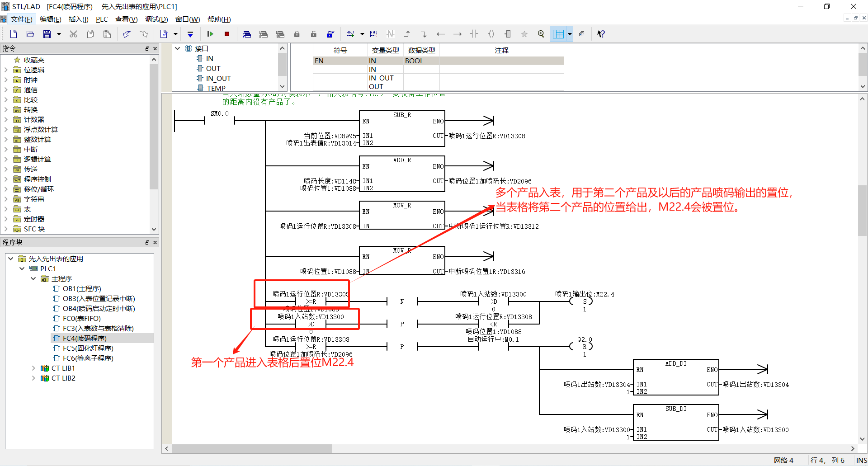
Task: Undo the last edit
Action: coord(127,34)
